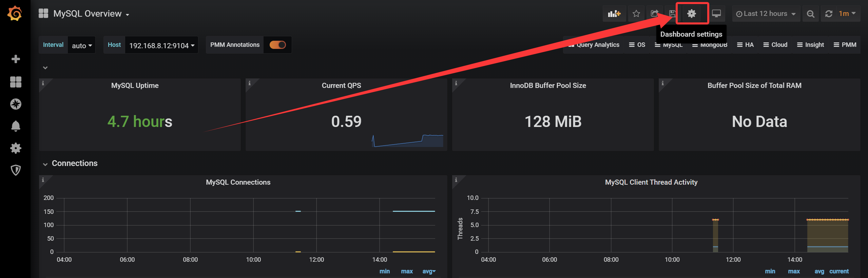This screenshot has height=278, width=868.
Task: Show info for MySQL Client Thread Activity panel
Action: pyautogui.click(x=456, y=180)
